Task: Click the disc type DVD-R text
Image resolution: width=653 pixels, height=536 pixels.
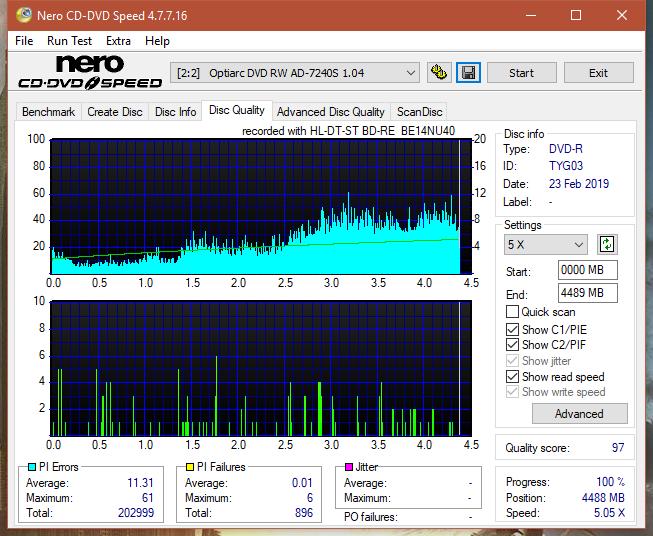Action: [x=566, y=149]
